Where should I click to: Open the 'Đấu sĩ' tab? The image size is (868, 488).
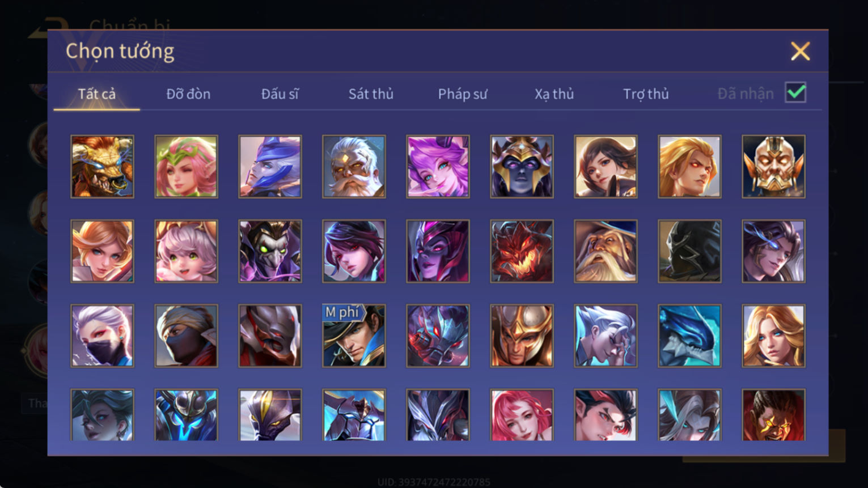(x=280, y=94)
